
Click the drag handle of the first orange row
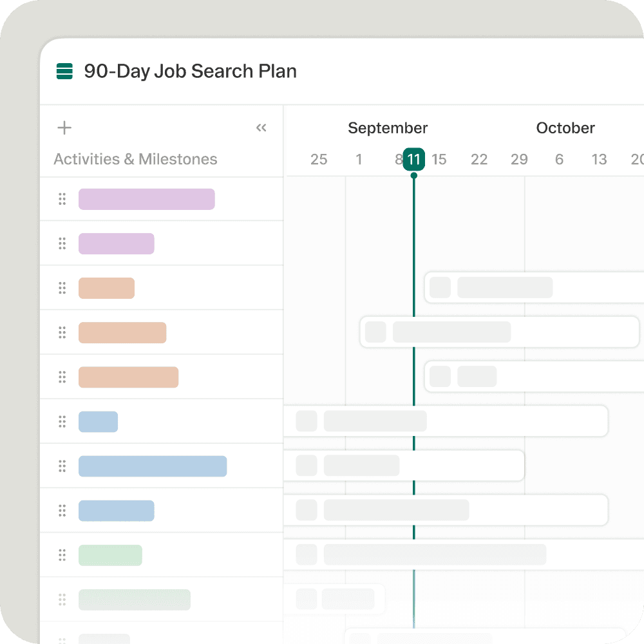[x=62, y=288]
